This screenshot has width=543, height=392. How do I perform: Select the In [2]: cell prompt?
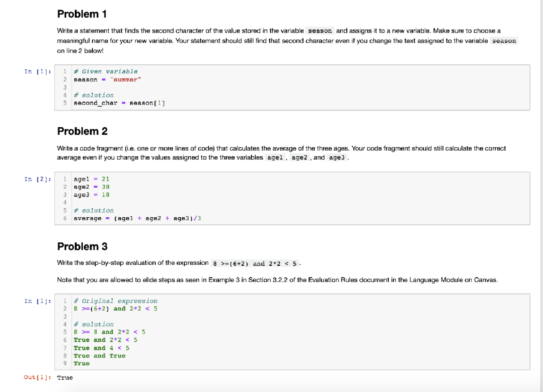point(38,179)
